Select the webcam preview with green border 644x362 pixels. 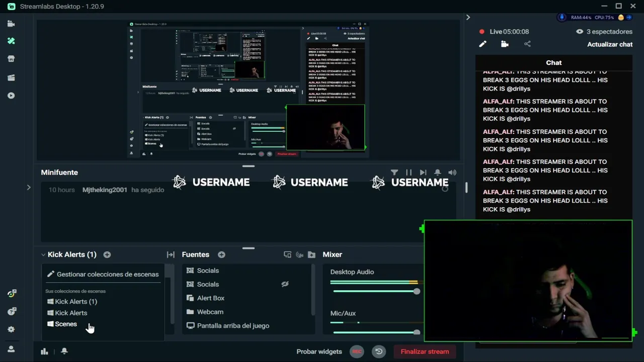(528, 281)
